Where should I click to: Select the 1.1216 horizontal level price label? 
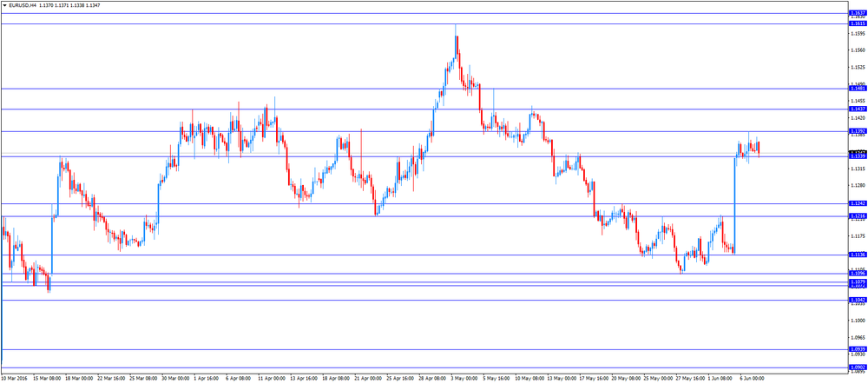[x=858, y=216]
